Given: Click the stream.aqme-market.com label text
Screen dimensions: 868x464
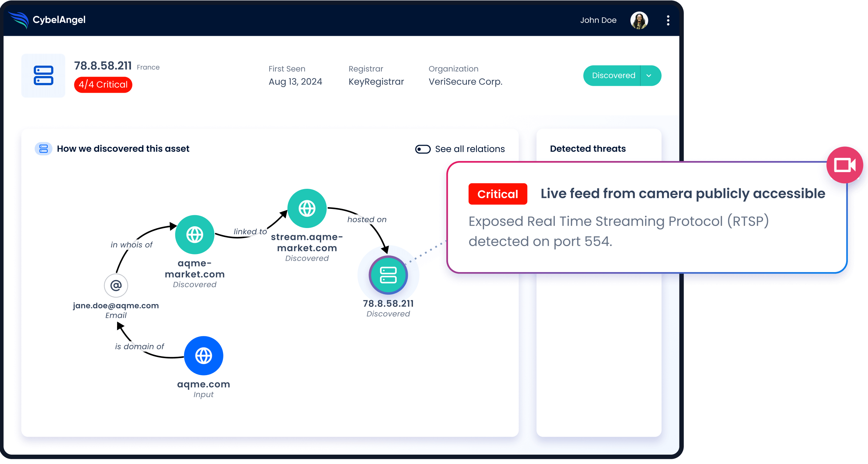Looking at the screenshot, I should tap(307, 242).
